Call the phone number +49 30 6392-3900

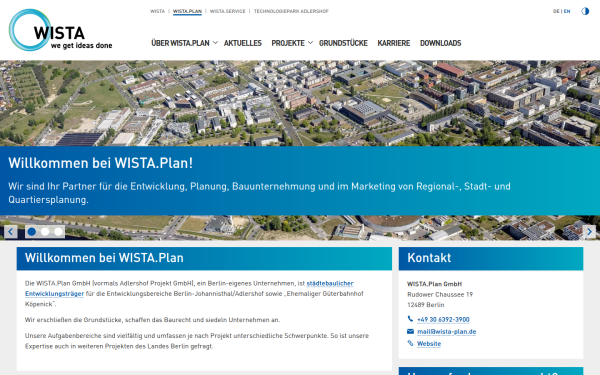pyautogui.click(x=443, y=319)
